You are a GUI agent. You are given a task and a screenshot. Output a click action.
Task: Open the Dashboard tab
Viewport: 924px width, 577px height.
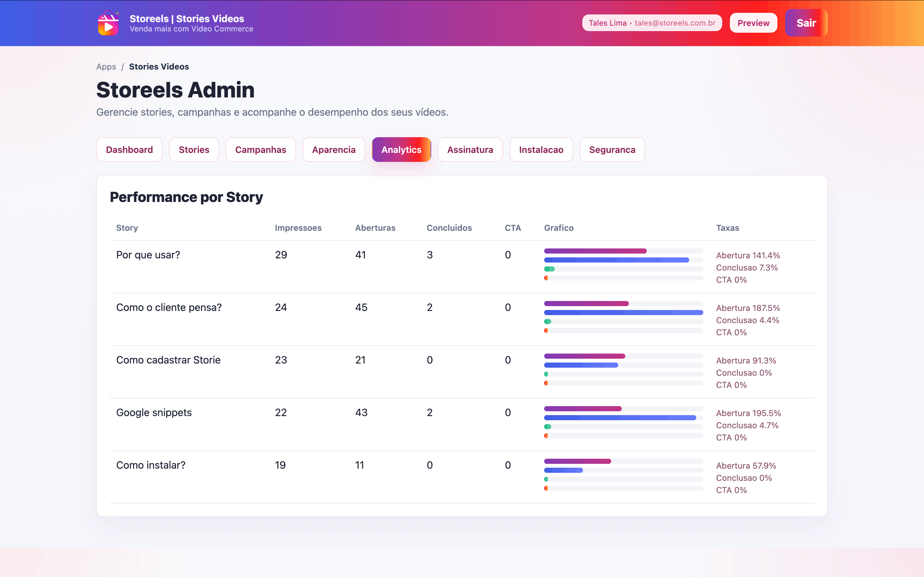coord(129,150)
